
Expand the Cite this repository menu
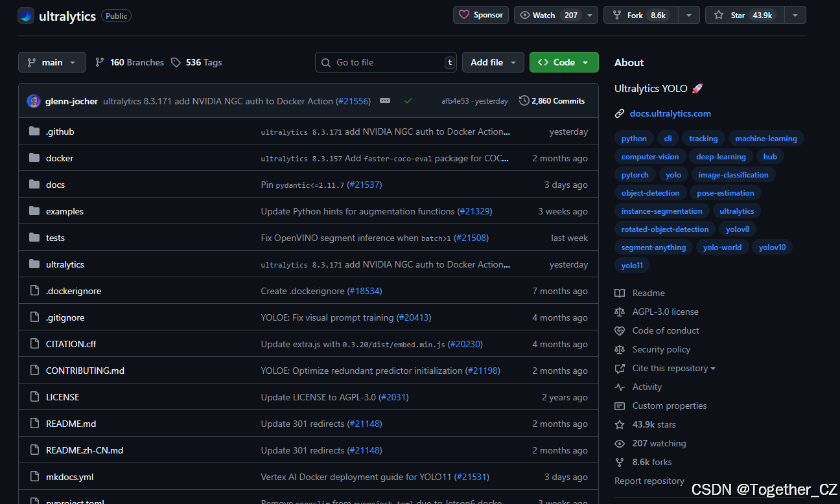[673, 369]
